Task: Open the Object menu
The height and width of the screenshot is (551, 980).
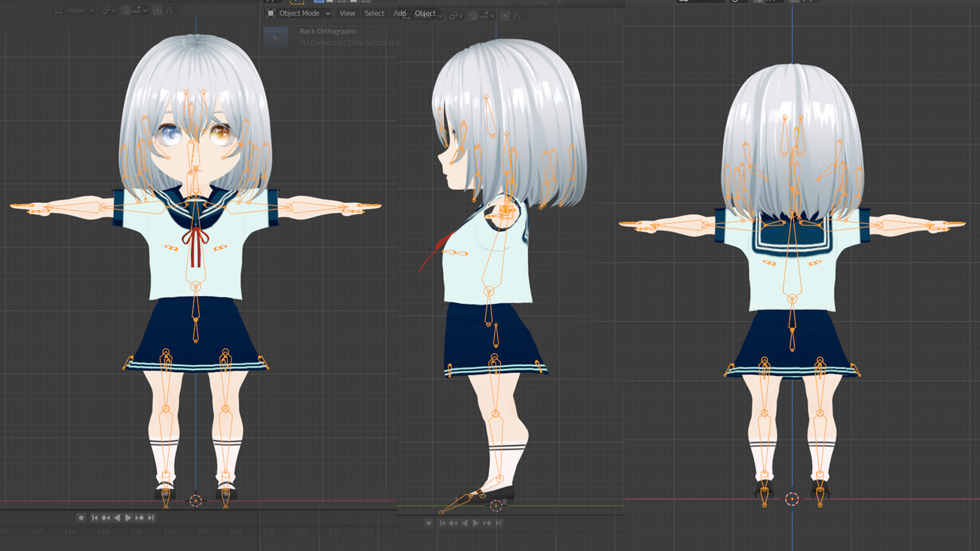Action: tap(425, 13)
